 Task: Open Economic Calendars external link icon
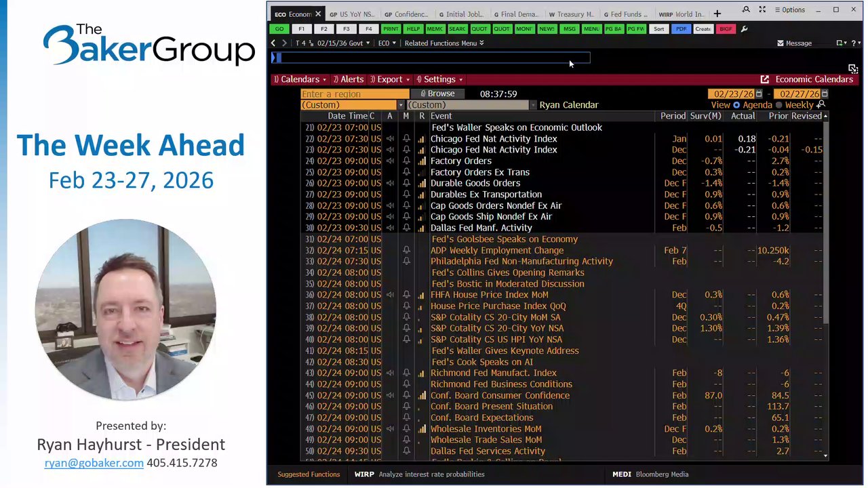[765, 79]
